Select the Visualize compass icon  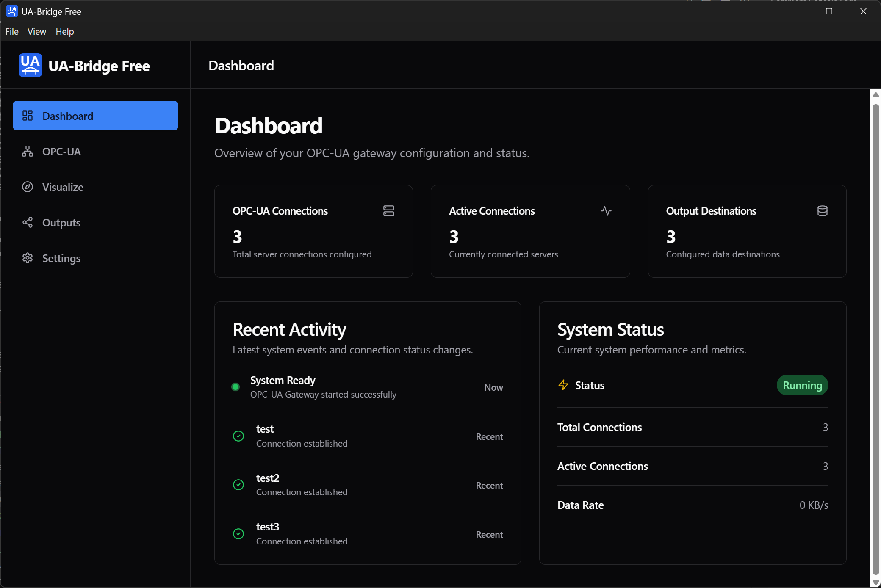click(x=28, y=187)
